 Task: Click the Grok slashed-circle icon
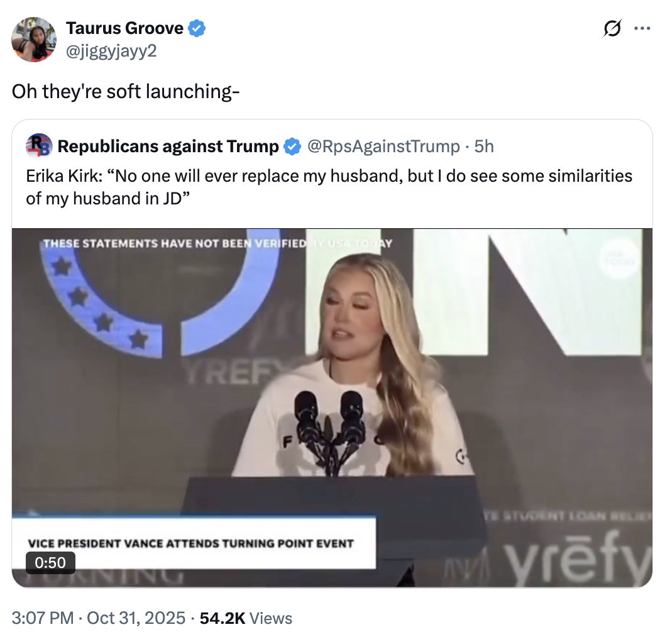612,29
